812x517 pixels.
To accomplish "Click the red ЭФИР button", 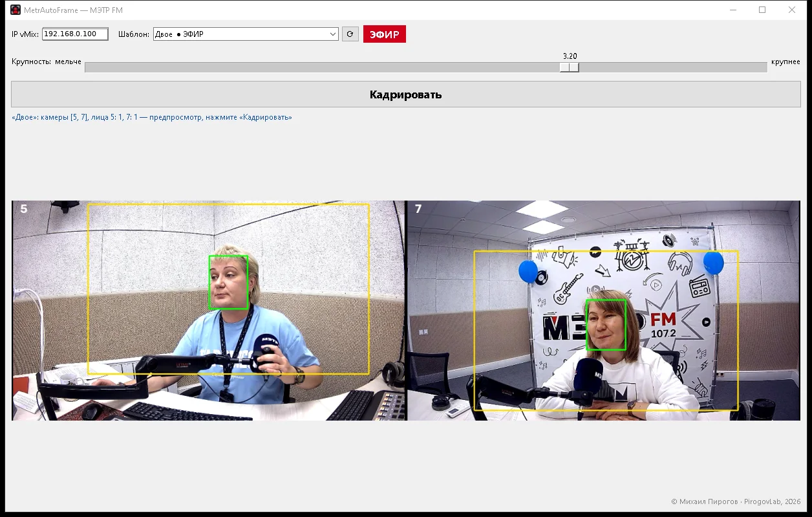I will 385,34.
